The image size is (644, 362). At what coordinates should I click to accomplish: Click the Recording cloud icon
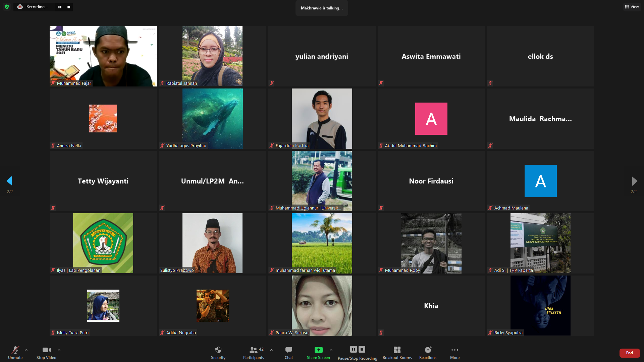tap(20, 7)
